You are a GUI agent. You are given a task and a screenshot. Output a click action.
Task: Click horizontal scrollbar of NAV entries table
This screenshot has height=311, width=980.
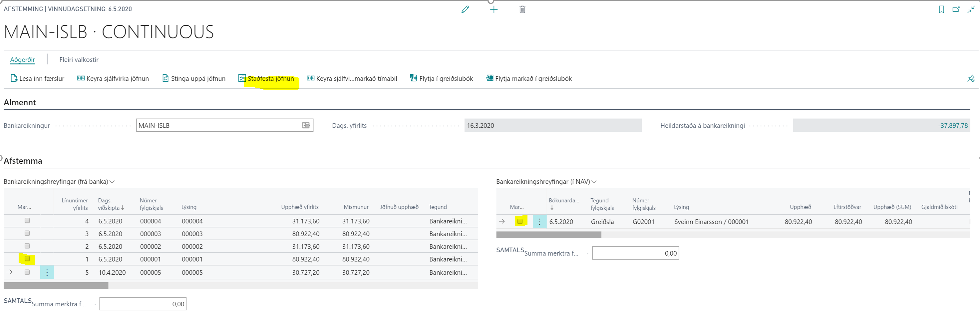(548, 234)
